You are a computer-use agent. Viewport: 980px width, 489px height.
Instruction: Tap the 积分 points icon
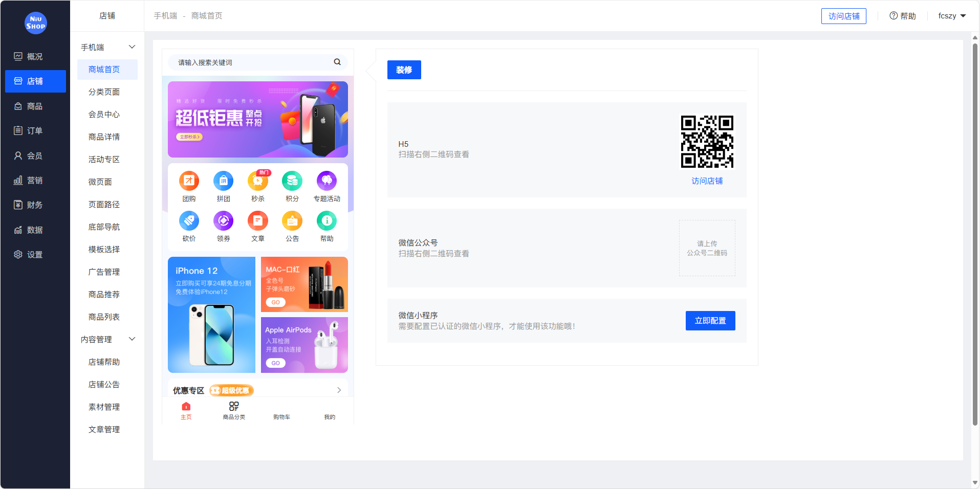292,181
